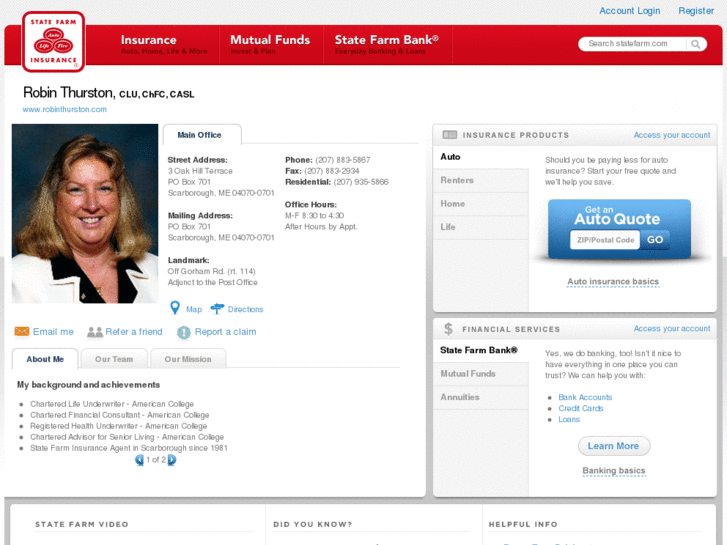Select the Auto insurance product tab
Image resolution: width=727 pixels, height=545 pixels.
481,157
